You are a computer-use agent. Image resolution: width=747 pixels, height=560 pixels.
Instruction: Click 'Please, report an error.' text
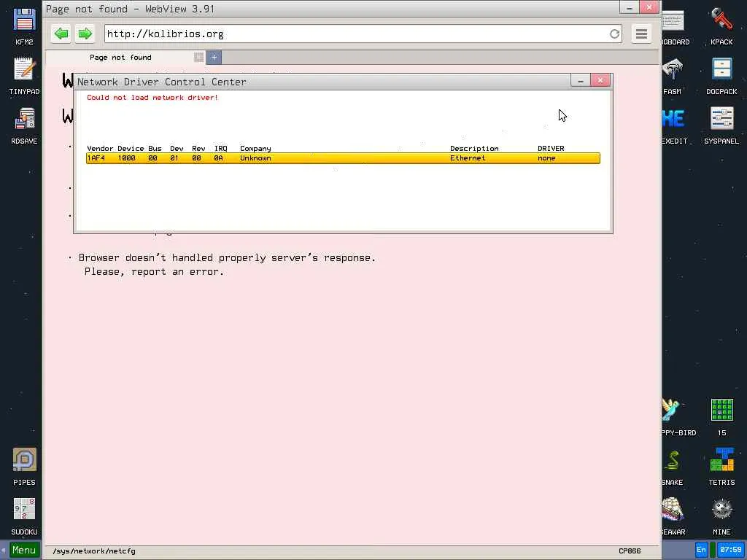(154, 272)
